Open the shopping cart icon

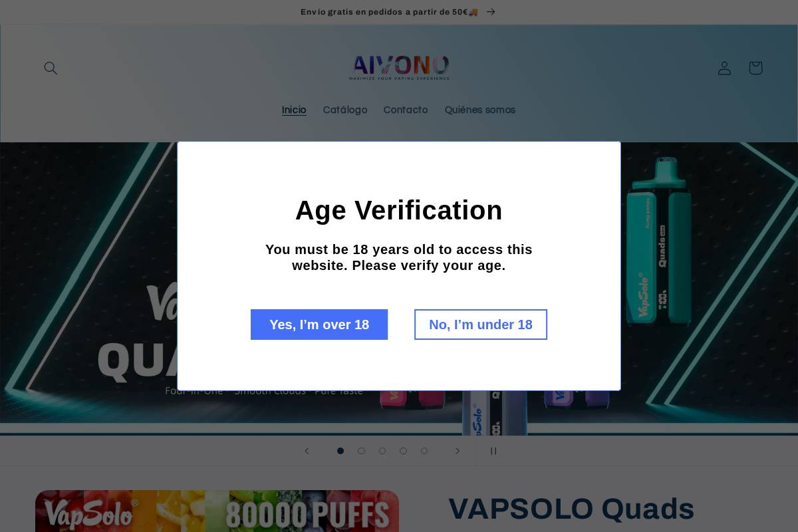point(755,68)
